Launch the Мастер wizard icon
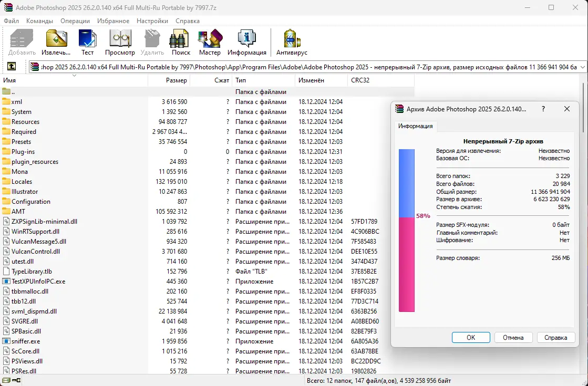This screenshot has width=588, height=386. pyautogui.click(x=210, y=38)
